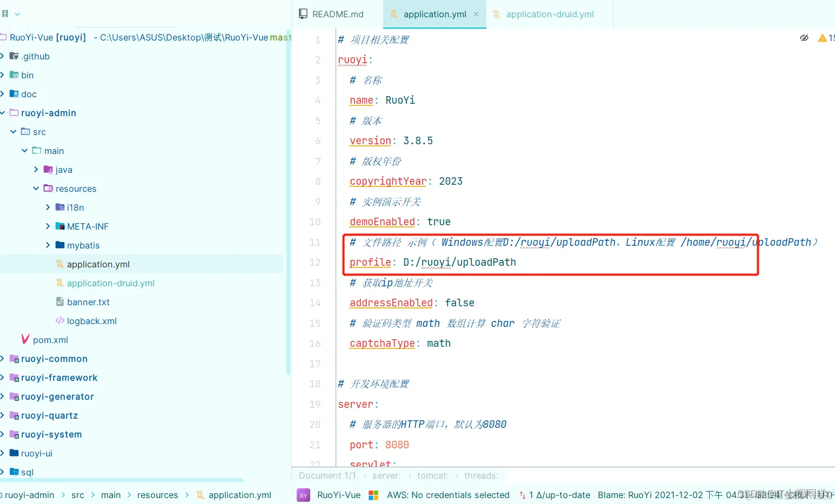Open the project view dropdown arrow

[17, 14]
